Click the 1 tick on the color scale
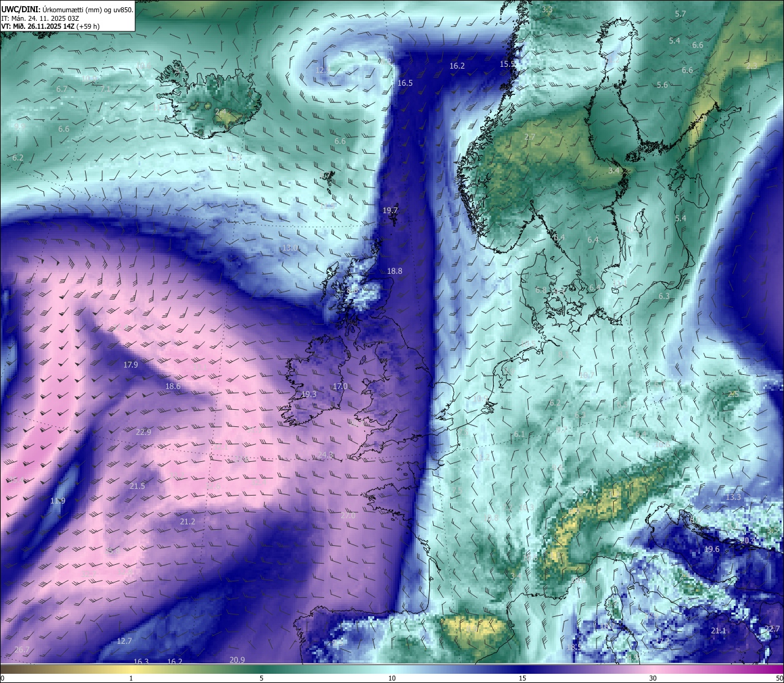The width and height of the screenshot is (784, 683). coord(131,678)
